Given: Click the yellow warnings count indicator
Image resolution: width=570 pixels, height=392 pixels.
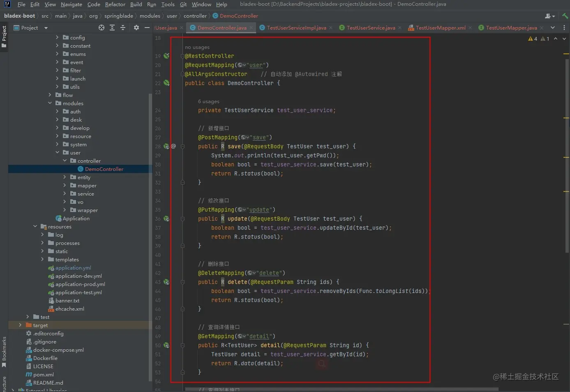Looking at the screenshot, I should tap(533, 39).
